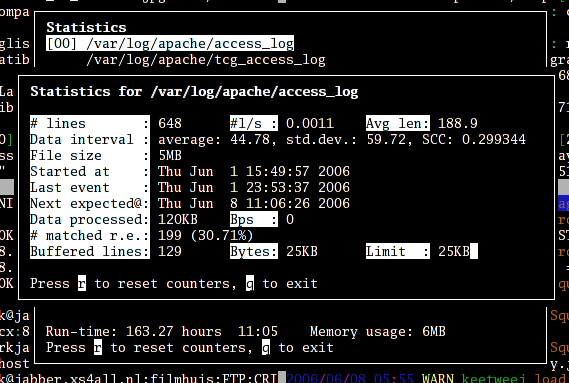The height and width of the screenshot is (383, 569).
Task: Select the /var/log/apache/tcg_access_log entry
Action: [206, 60]
